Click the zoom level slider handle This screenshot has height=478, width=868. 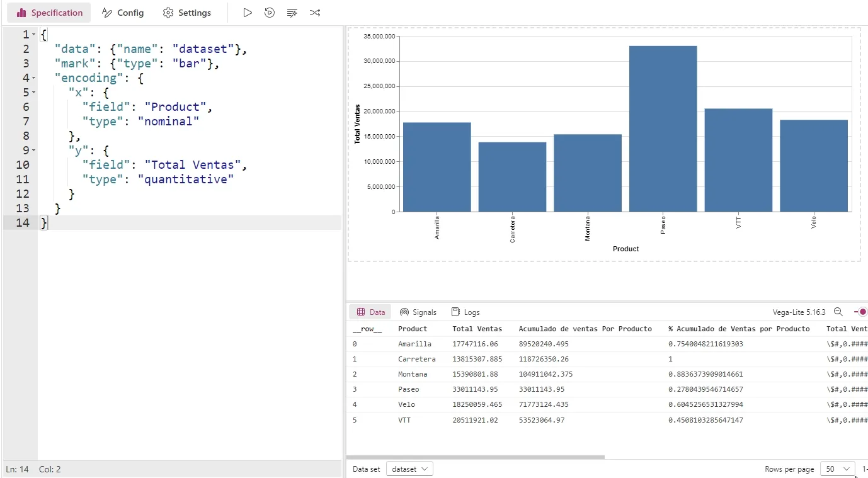coord(862,312)
